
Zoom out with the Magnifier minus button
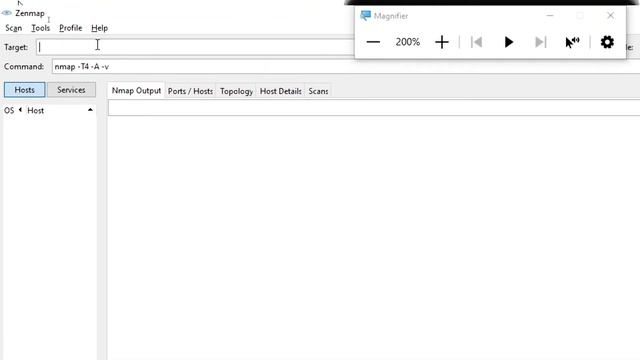(x=373, y=42)
